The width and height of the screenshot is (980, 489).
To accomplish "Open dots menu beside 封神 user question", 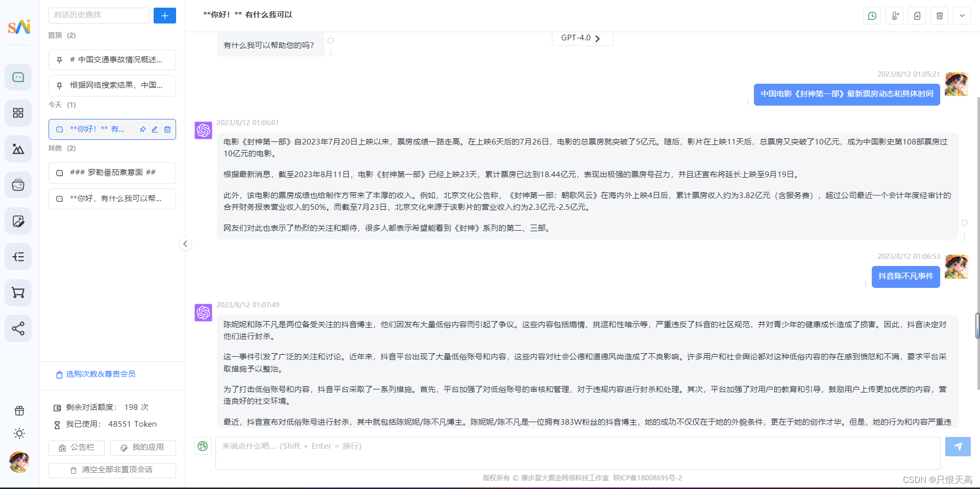I will 748,102.
